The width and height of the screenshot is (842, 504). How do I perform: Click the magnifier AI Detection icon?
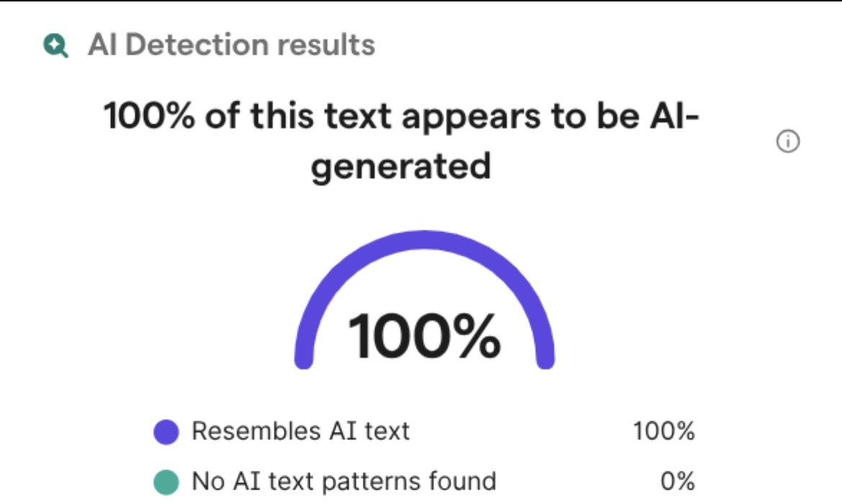[x=55, y=46]
